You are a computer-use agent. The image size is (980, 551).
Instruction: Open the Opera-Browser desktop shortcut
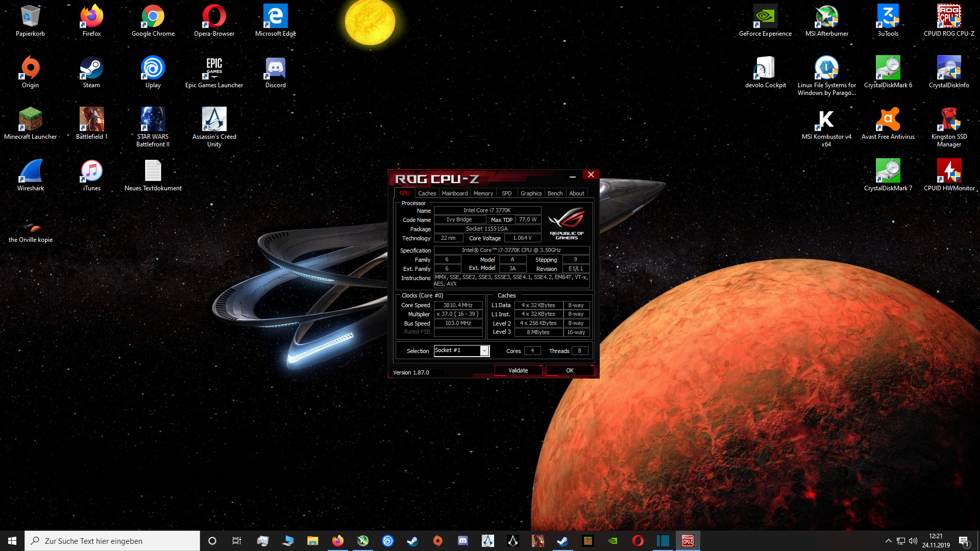click(214, 21)
